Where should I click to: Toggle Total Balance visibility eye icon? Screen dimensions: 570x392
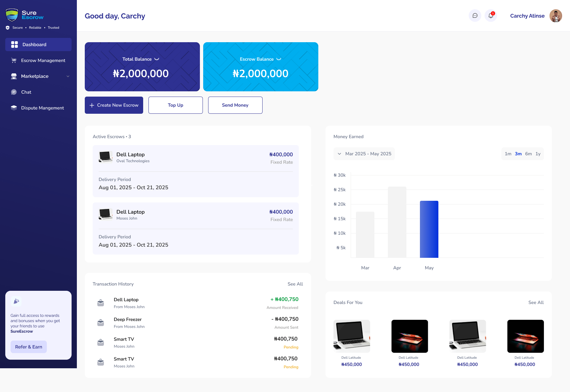(x=157, y=59)
